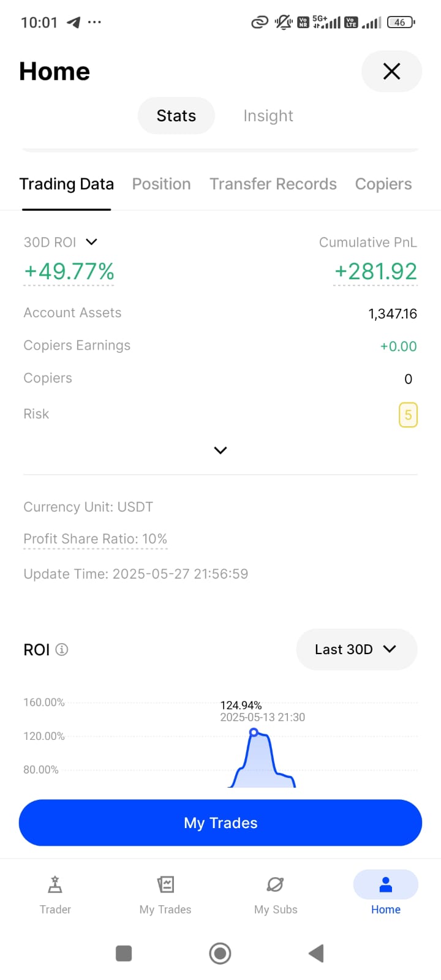Switch to the Stats view
This screenshot has height=980, width=441.
[x=176, y=116]
